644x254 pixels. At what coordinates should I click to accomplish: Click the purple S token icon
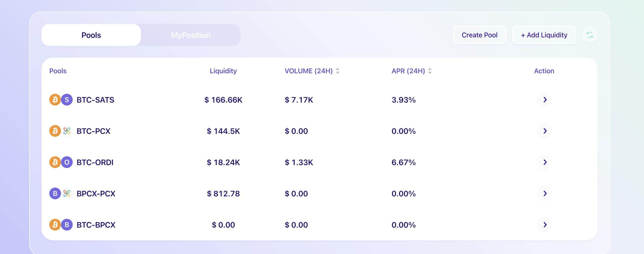pos(67,100)
